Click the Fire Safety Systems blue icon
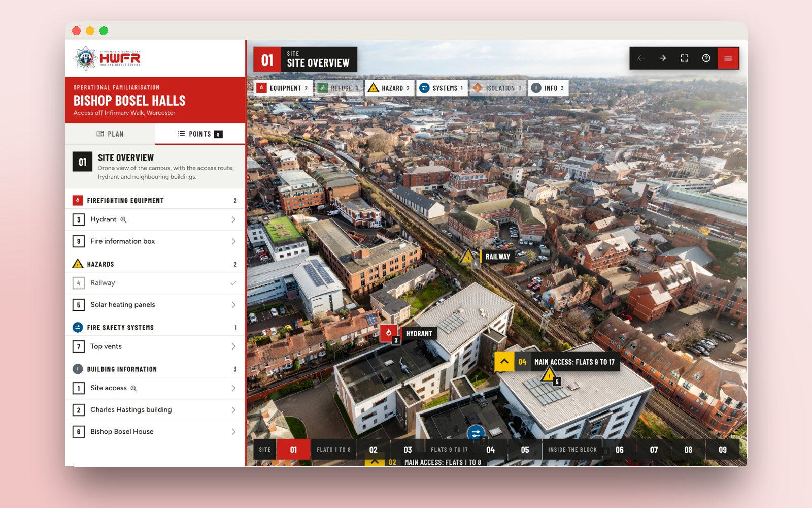Viewport: 812px width, 508px height. click(x=78, y=327)
